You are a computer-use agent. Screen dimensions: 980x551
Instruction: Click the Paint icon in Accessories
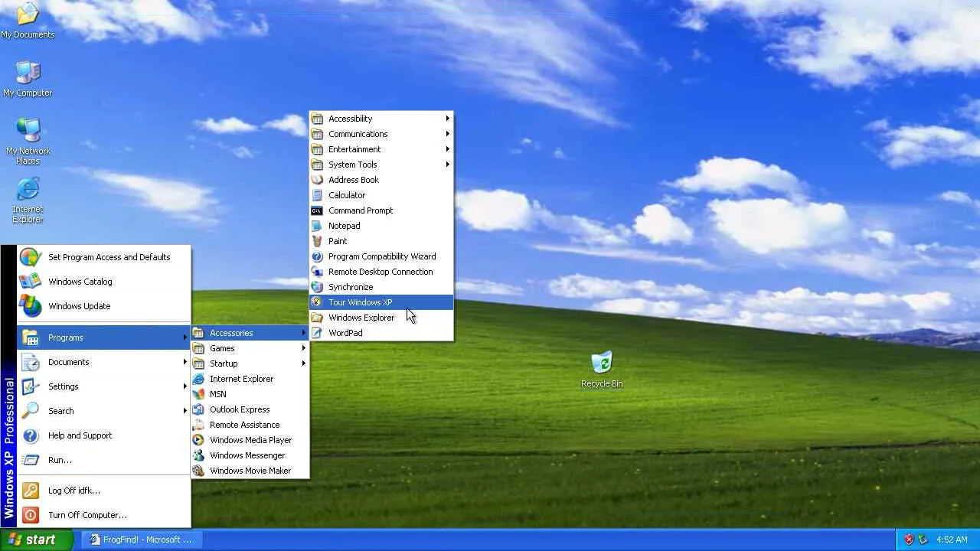[317, 241]
